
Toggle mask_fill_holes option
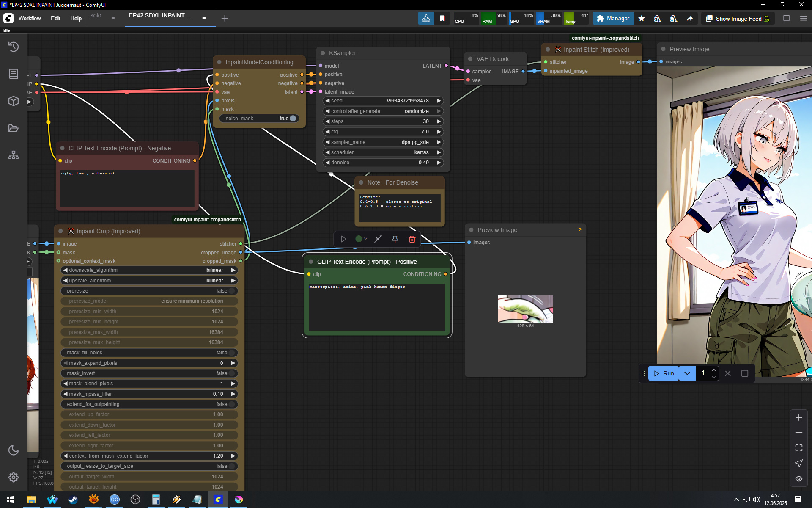click(x=149, y=353)
